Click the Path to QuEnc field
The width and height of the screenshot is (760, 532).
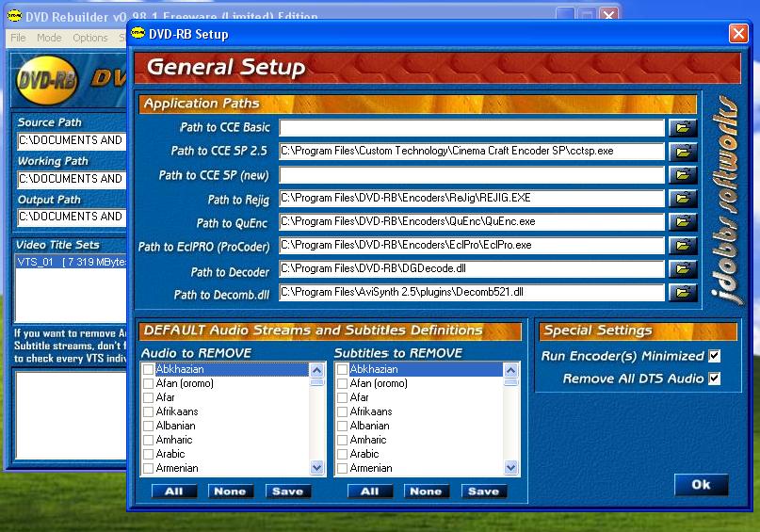472,222
